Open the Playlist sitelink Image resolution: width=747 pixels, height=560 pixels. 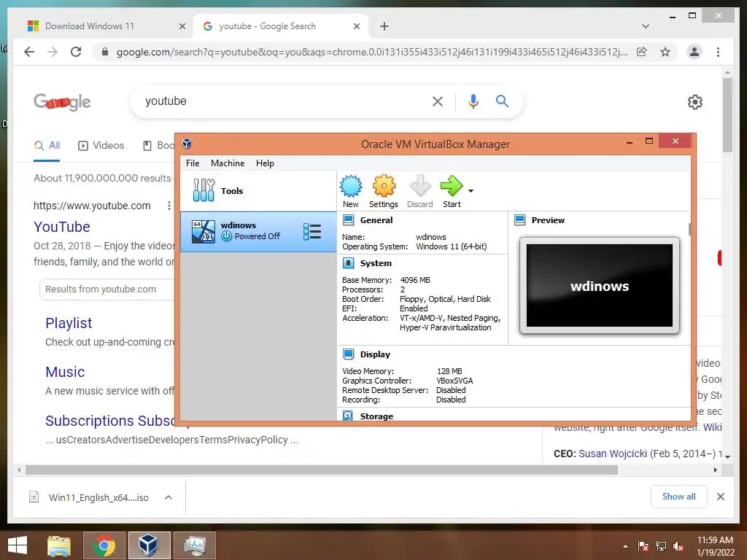point(69,323)
